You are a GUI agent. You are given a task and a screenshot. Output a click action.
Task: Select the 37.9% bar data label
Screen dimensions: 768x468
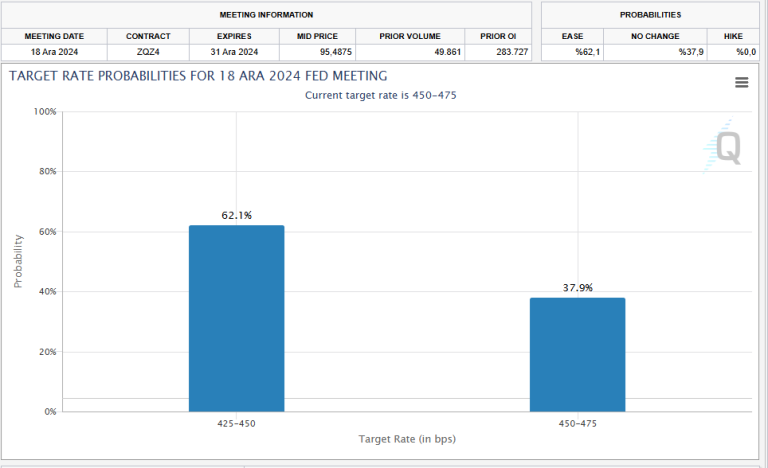tap(577, 288)
